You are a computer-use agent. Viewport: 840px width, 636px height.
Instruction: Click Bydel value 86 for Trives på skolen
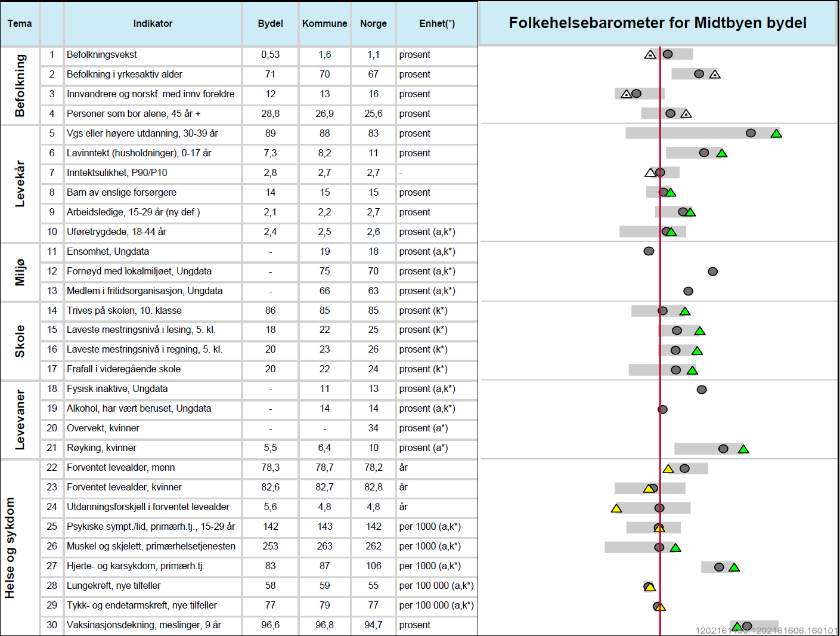[x=270, y=311]
